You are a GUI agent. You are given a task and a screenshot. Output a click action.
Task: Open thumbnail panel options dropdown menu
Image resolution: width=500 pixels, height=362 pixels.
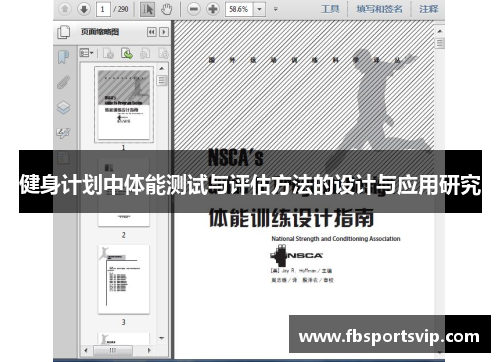[x=86, y=53]
